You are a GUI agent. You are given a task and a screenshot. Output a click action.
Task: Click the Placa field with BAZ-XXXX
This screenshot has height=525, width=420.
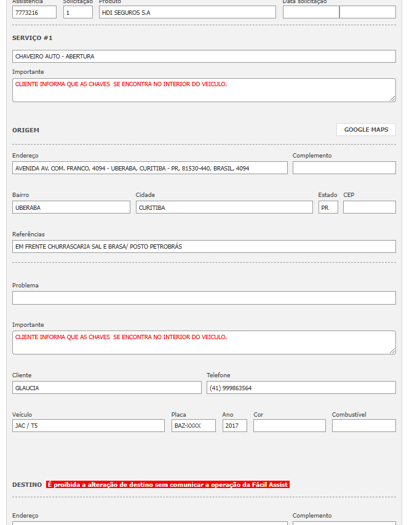(x=193, y=426)
